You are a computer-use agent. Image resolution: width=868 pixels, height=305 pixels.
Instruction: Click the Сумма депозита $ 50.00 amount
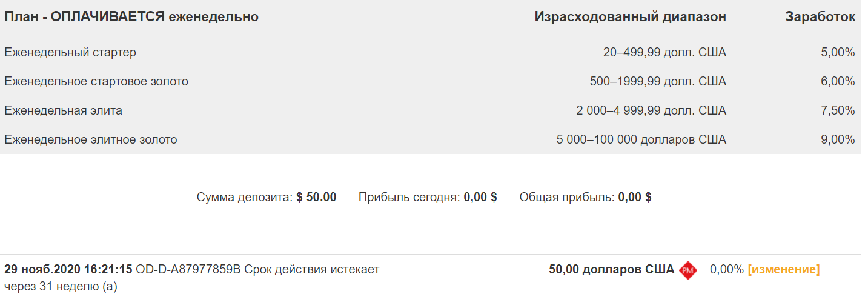coord(316,197)
